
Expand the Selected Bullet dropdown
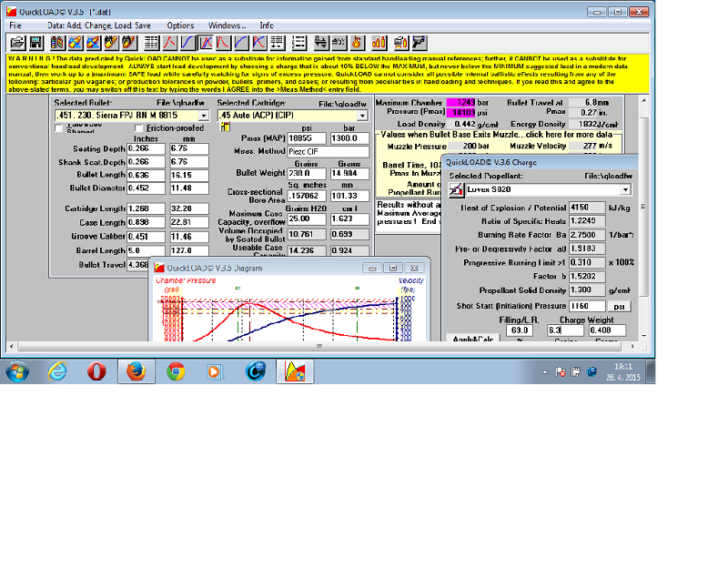pyautogui.click(x=204, y=116)
